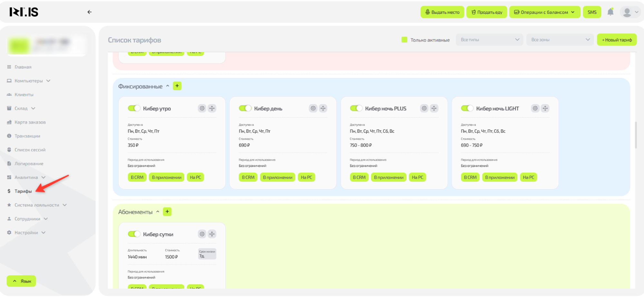
Task: Open settings gear for Кибер утро tariff
Action: [202, 108]
